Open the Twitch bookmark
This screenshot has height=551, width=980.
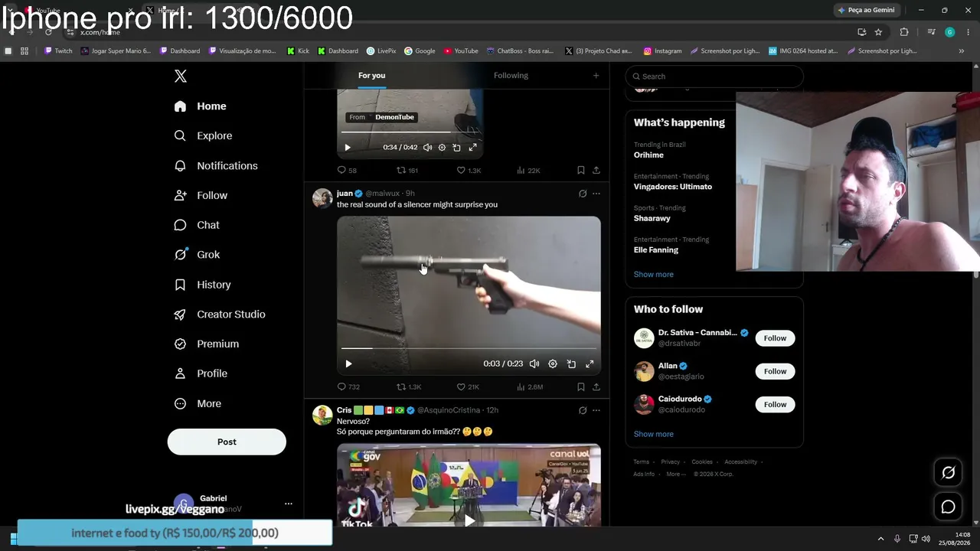(58, 51)
